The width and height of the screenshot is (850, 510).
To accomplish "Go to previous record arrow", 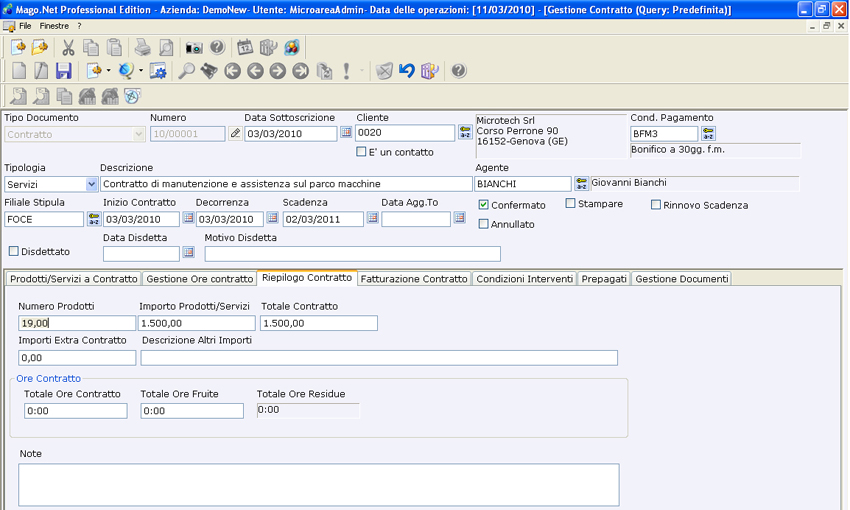I will (255, 70).
